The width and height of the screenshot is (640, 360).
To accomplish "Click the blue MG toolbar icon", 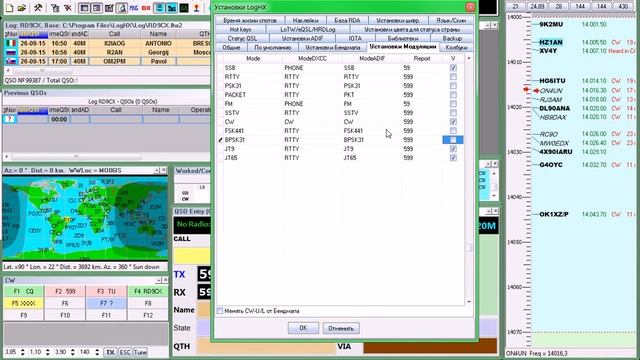I will (x=133, y=7).
